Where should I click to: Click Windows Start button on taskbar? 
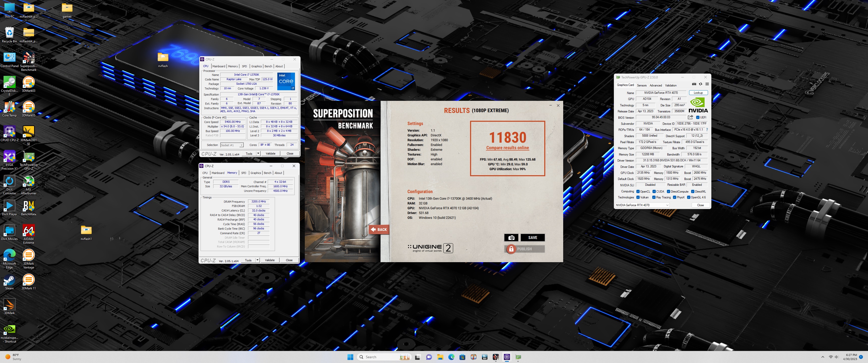350,357
